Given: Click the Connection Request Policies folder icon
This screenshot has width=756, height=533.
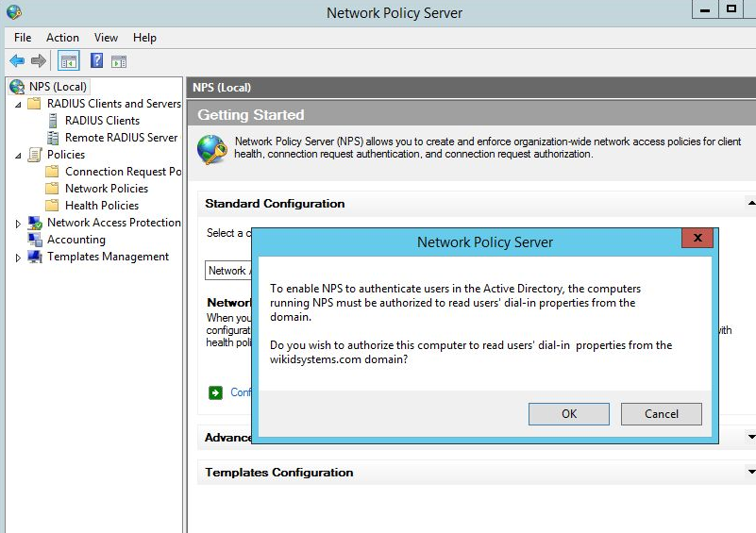Looking at the screenshot, I should click(x=52, y=172).
